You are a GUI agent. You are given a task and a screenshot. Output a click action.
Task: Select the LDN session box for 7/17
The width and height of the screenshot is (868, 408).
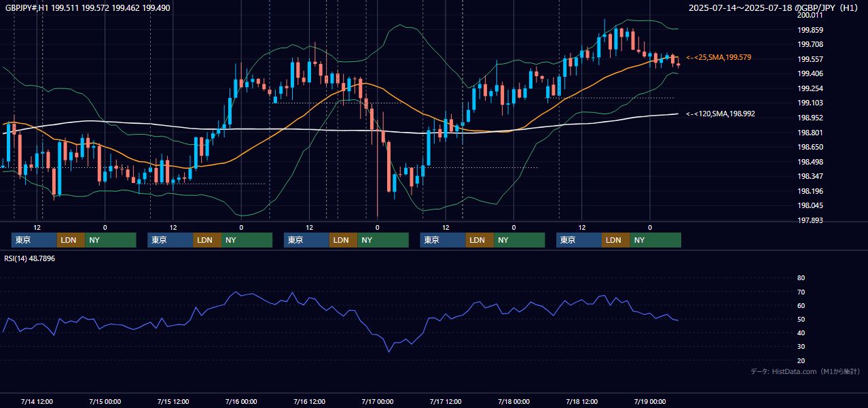click(x=480, y=240)
